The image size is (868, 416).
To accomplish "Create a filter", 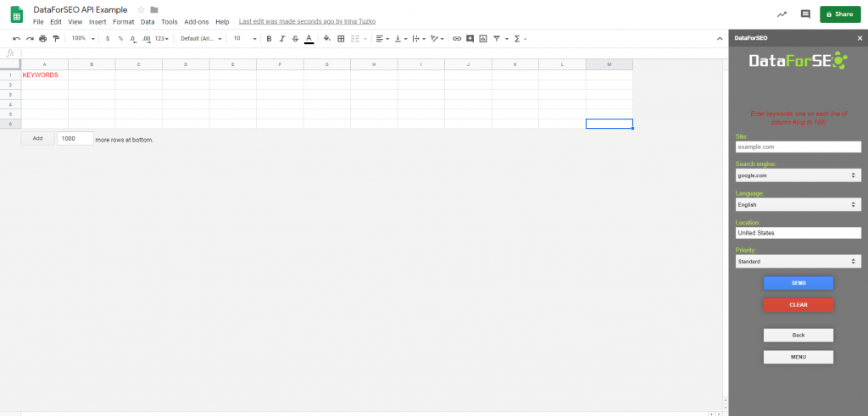I will (497, 39).
